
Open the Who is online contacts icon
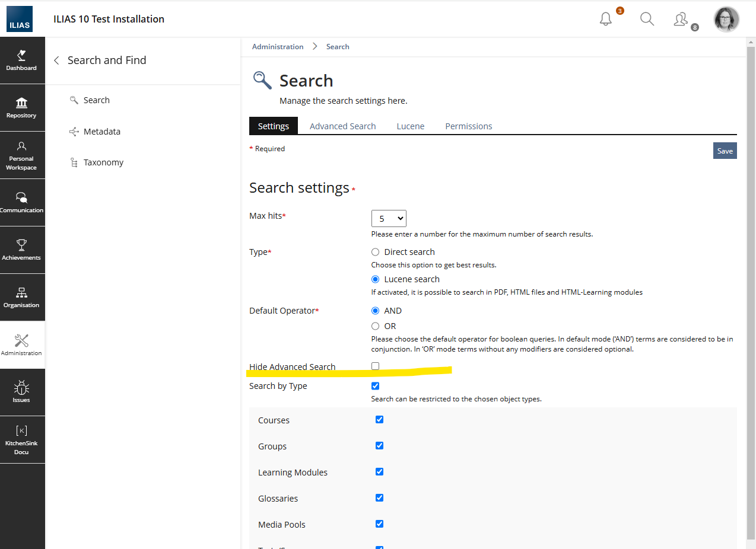[681, 20]
